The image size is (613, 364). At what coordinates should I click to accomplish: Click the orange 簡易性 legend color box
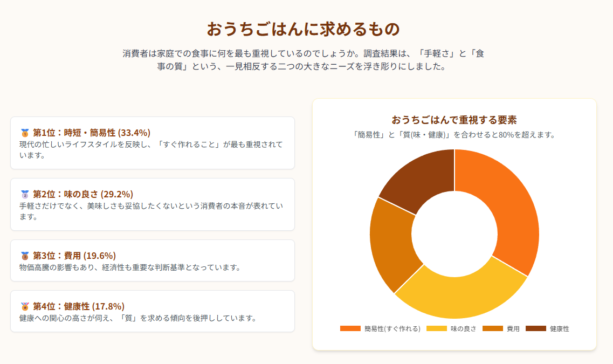(350, 328)
